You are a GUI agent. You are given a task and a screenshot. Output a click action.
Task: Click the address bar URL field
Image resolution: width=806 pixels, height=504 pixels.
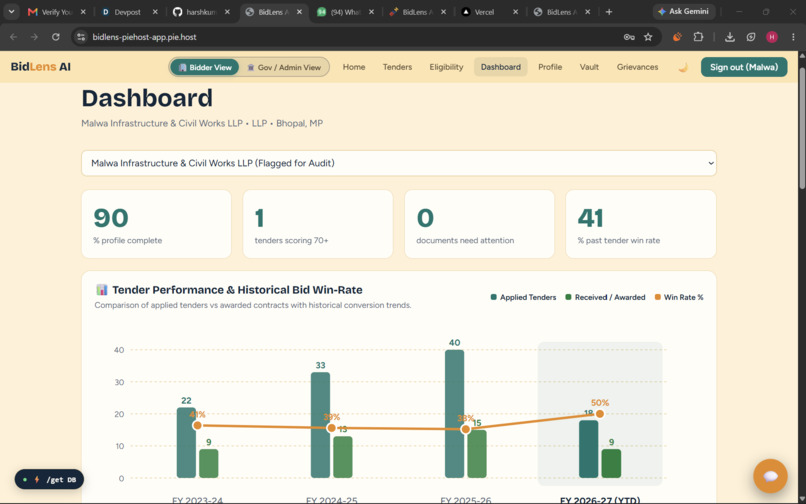(x=355, y=37)
